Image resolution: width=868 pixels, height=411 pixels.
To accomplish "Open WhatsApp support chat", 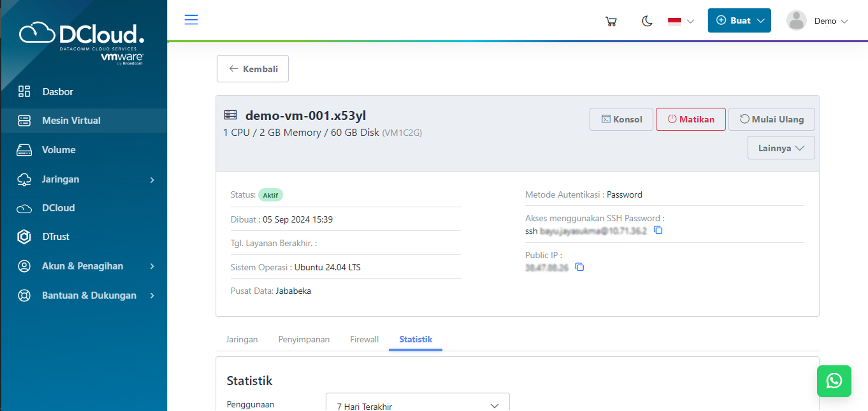I will pos(833,381).
